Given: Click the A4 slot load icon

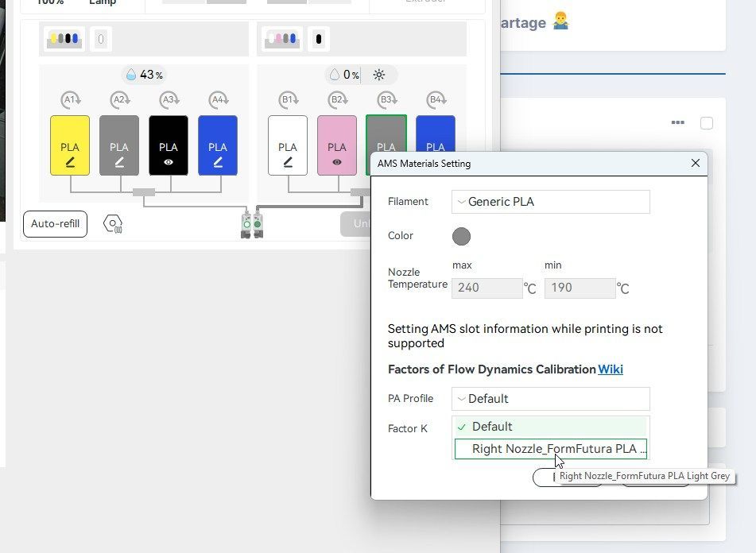Looking at the screenshot, I should tap(219, 99).
